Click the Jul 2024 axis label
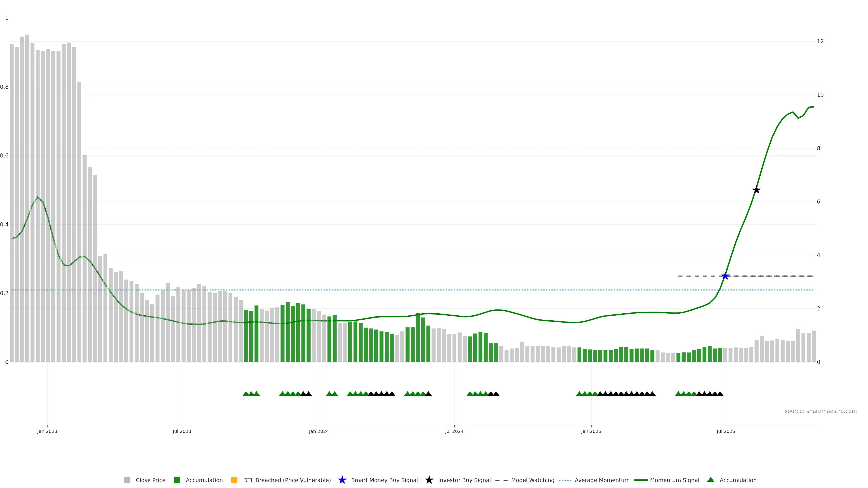This screenshot has height=488, width=868. 454,432
